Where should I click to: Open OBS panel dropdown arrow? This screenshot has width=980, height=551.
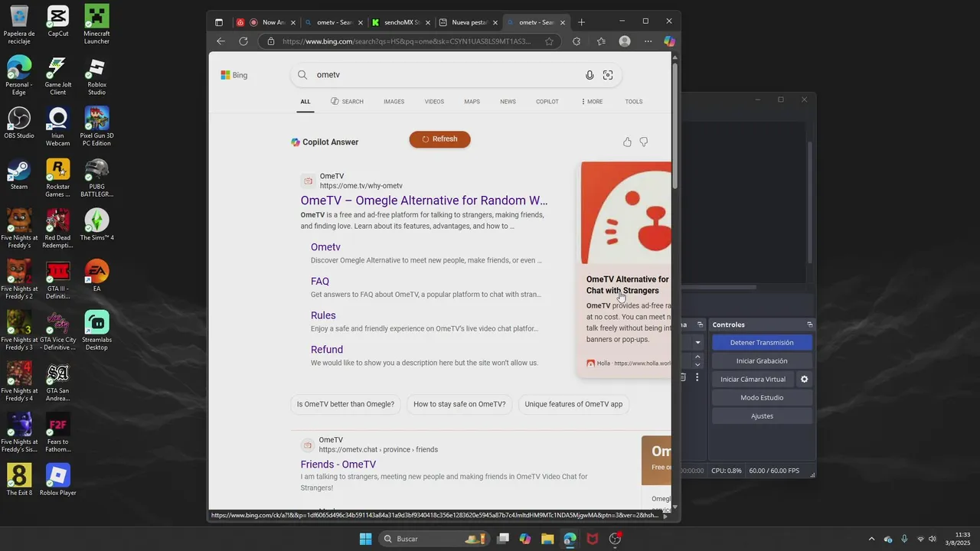(697, 343)
